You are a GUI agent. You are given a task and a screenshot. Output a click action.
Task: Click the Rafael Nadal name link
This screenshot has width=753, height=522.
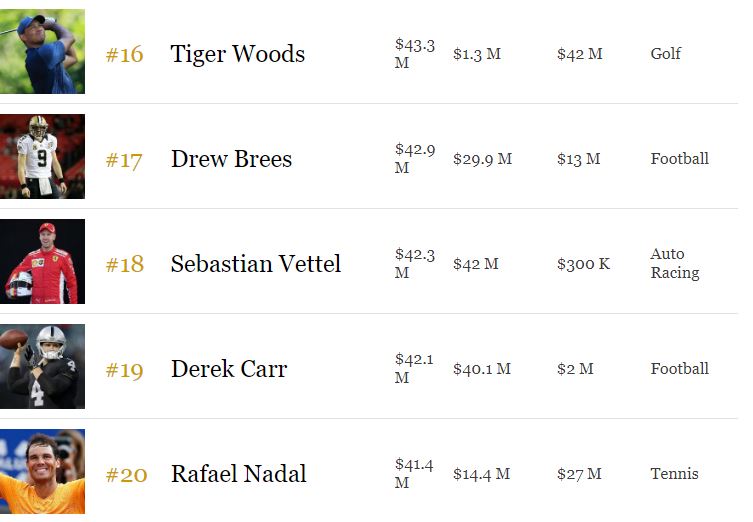pyautogui.click(x=239, y=474)
